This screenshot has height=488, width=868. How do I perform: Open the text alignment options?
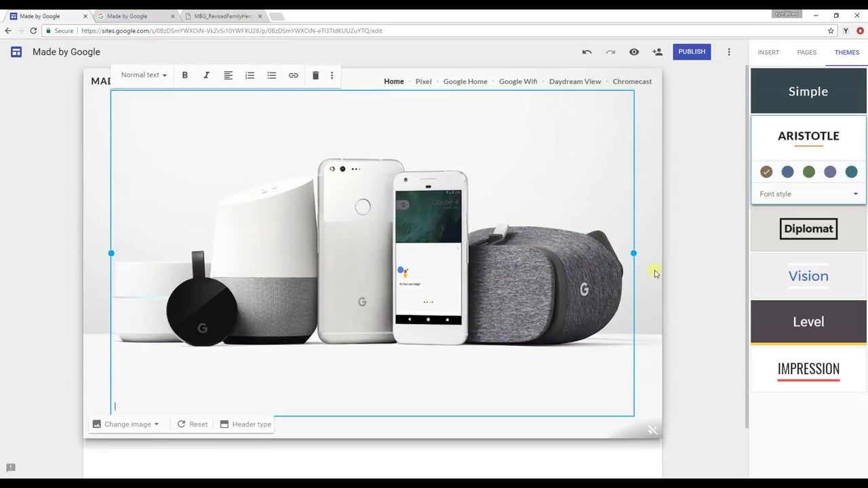(228, 75)
